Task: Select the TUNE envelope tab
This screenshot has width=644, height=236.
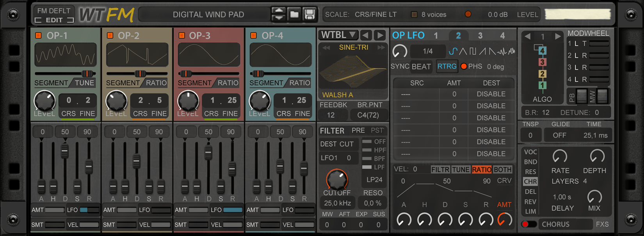Action: tap(461, 170)
